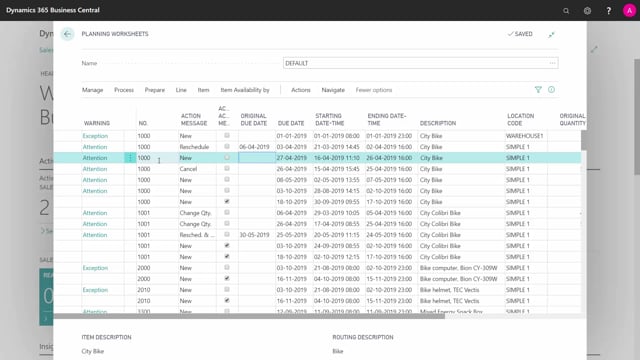Show the FactBox information icon
This screenshot has width=640, height=360.
[x=551, y=89]
